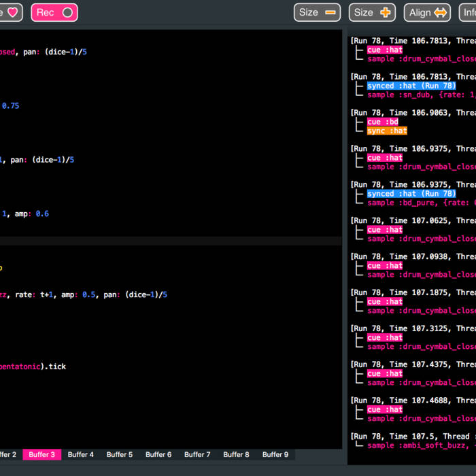Switch to the Buffer 2 tab
Image resolution: width=476 pixels, height=476 pixels.
click(x=7, y=454)
